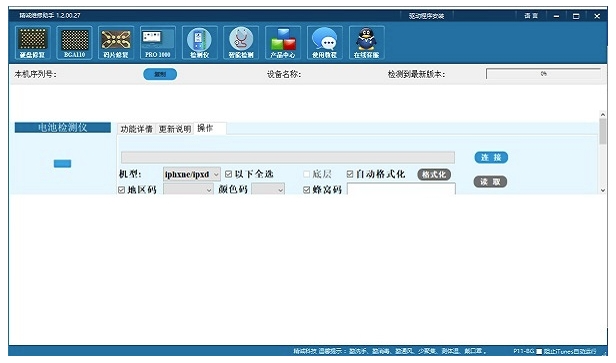The image size is (616, 363).
Task: Switch to the 操作 tab
Action: pyautogui.click(x=210, y=128)
